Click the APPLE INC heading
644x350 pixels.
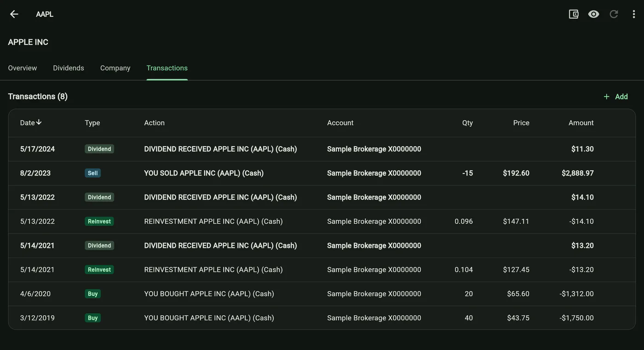coord(28,42)
